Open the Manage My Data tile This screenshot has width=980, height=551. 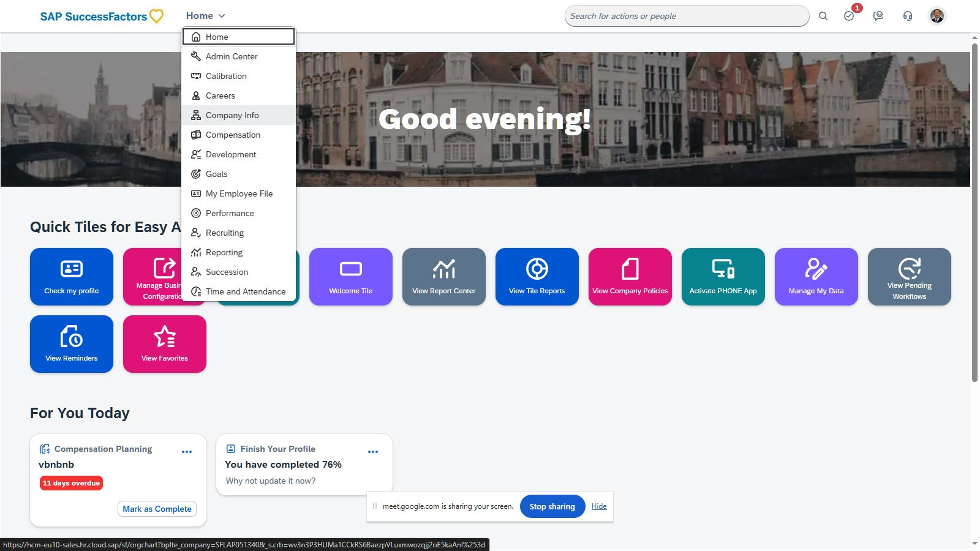tap(816, 277)
